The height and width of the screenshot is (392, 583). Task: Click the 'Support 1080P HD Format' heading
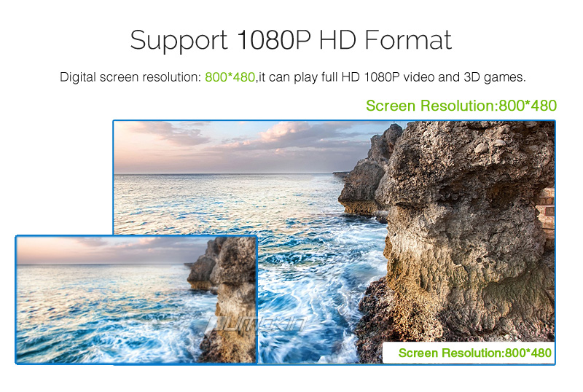pyautogui.click(x=291, y=40)
